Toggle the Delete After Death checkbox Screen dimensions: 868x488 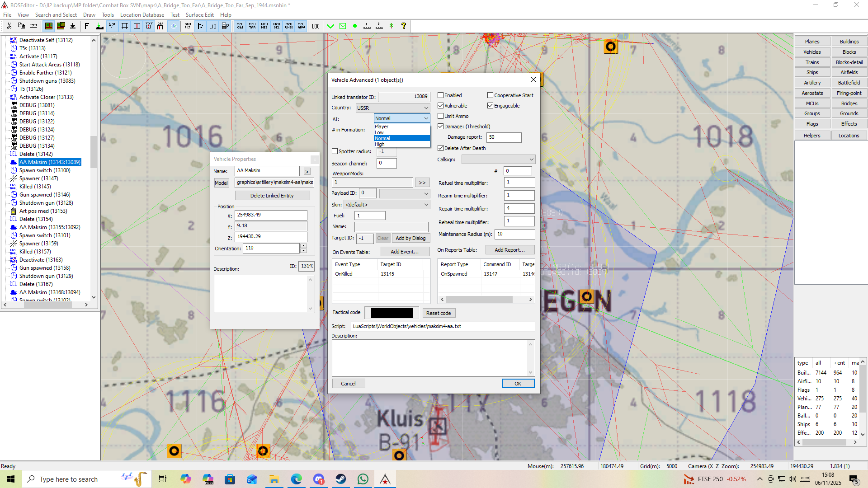pos(441,148)
